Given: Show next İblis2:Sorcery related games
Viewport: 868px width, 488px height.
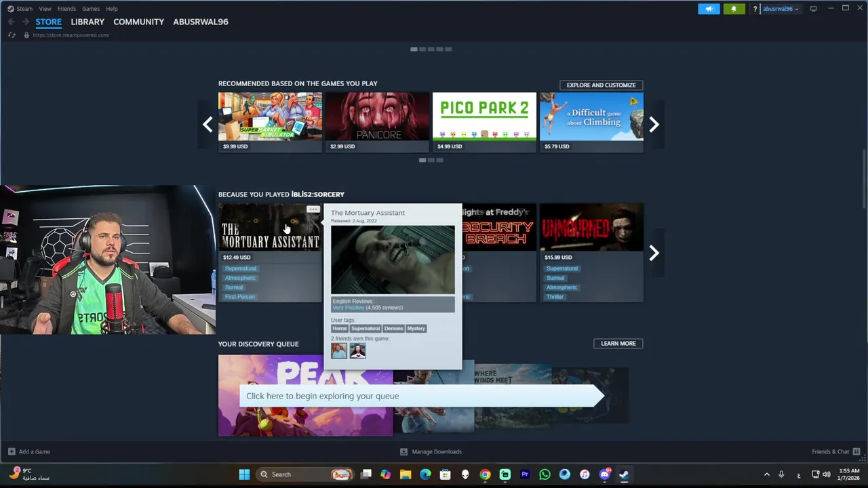Looking at the screenshot, I should pos(654,253).
